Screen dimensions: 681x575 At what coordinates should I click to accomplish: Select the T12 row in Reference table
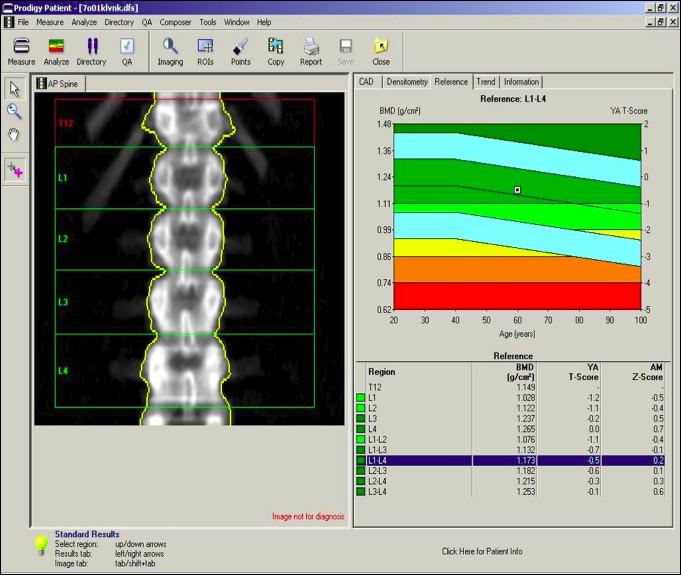point(510,387)
